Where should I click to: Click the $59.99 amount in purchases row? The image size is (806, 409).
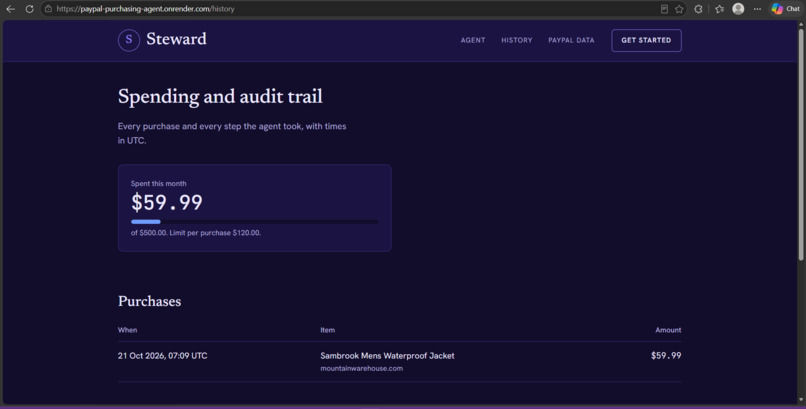tap(666, 356)
